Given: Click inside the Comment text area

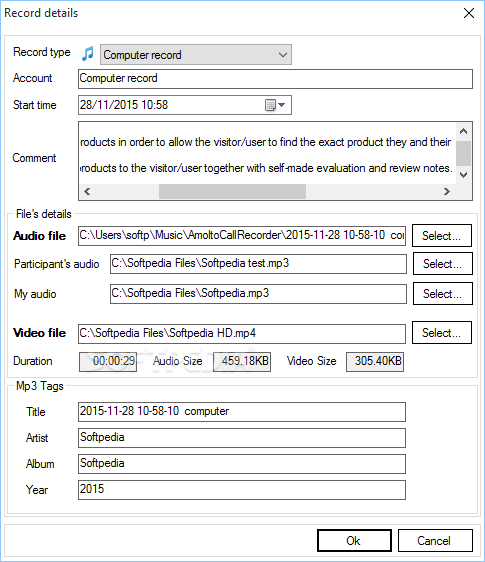Looking at the screenshot, I should click(267, 154).
